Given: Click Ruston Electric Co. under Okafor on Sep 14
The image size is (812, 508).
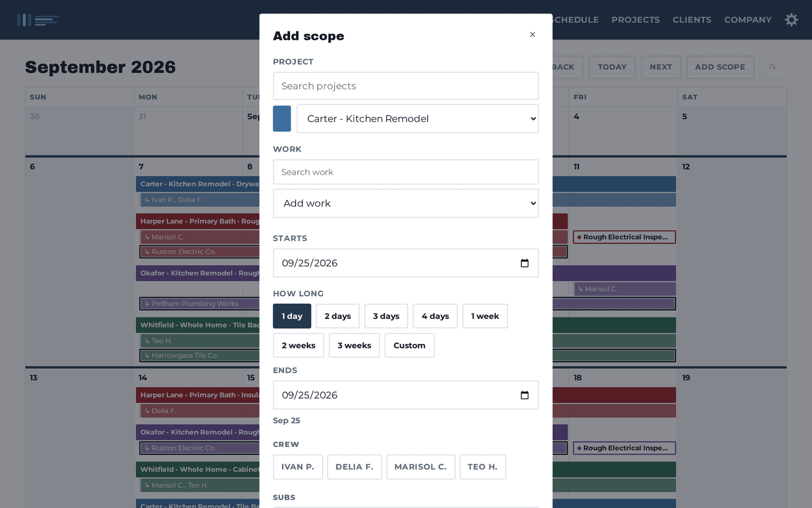Looking at the screenshot, I should tap(200, 448).
